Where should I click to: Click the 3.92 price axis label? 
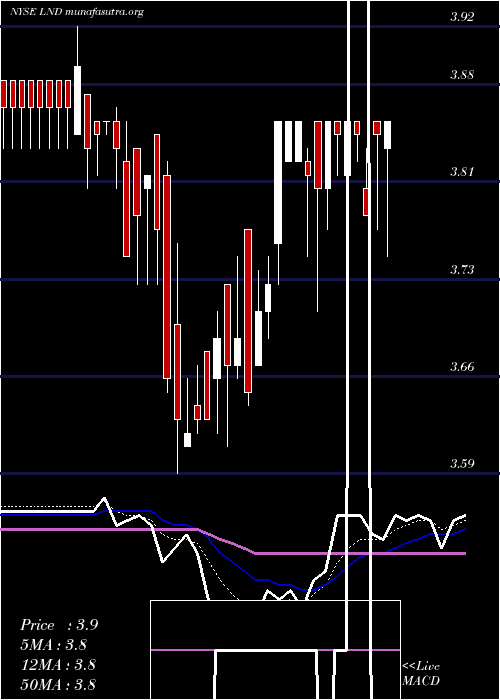click(462, 17)
